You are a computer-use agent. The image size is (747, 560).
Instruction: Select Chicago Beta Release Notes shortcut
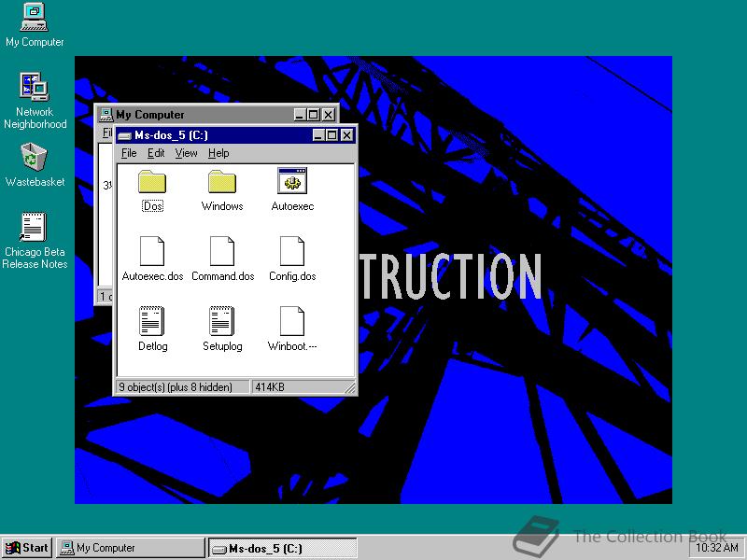point(35,241)
